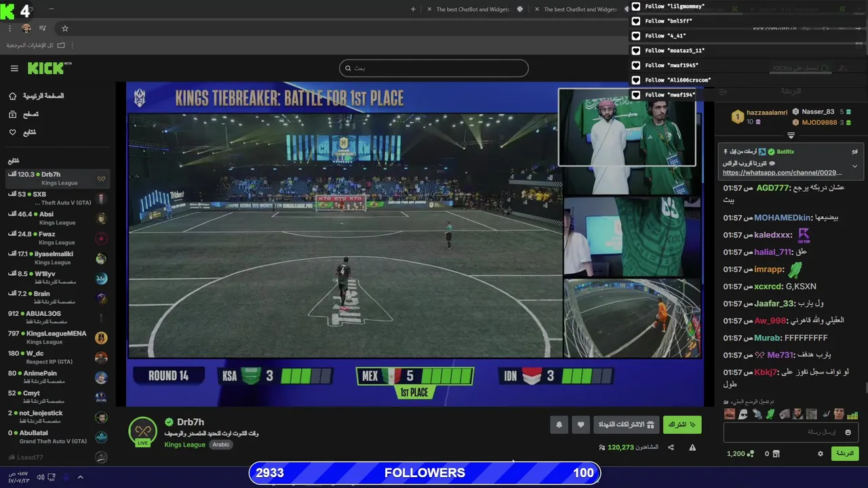868x488 pixels.
Task: Open W_dc channel in sidebar
Action: (x=57, y=357)
